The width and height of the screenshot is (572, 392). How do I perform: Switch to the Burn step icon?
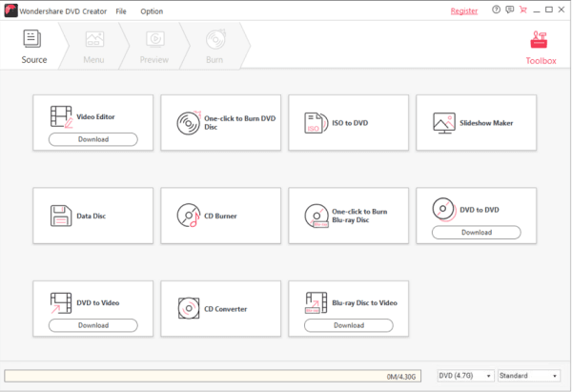click(x=215, y=39)
